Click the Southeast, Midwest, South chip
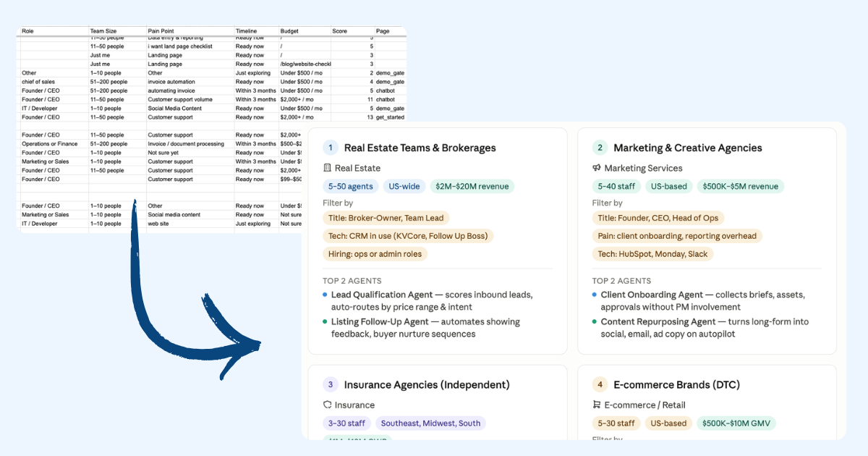The width and height of the screenshot is (868, 456). pyautogui.click(x=431, y=423)
